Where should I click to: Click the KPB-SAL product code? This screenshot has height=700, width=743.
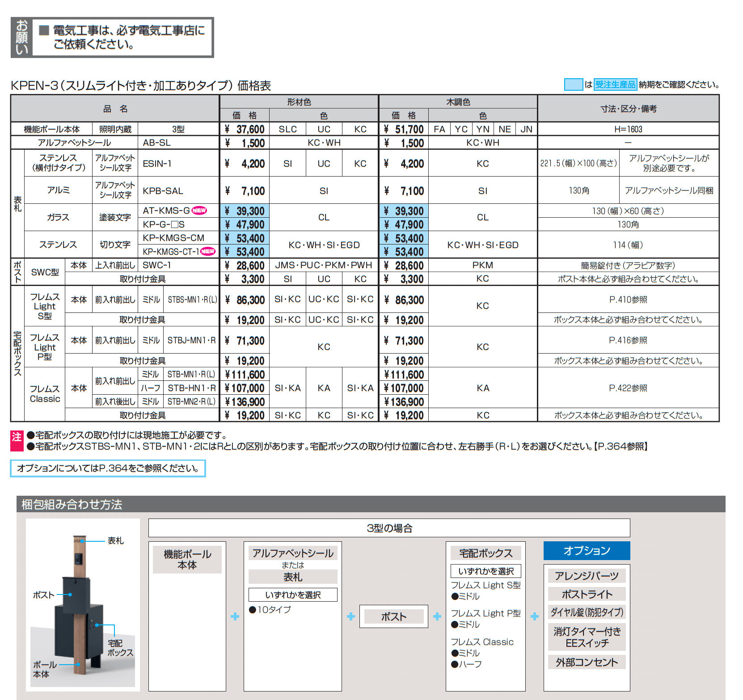[163, 191]
